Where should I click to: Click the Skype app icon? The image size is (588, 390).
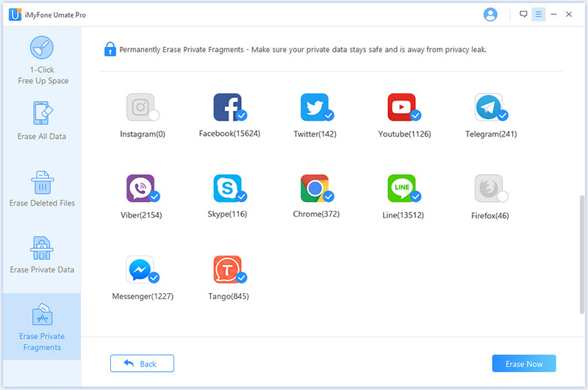pos(228,188)
